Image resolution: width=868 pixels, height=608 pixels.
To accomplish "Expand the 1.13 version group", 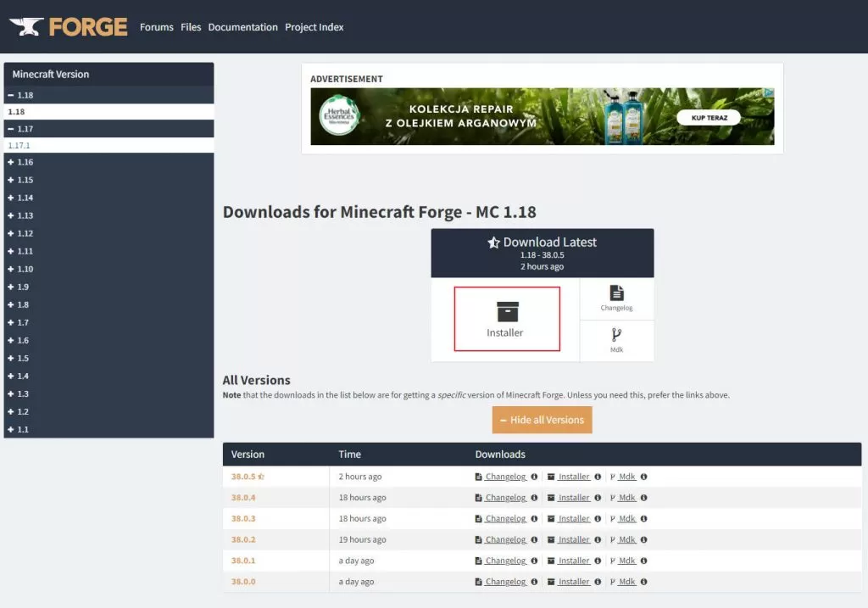I will coord(108,215).
